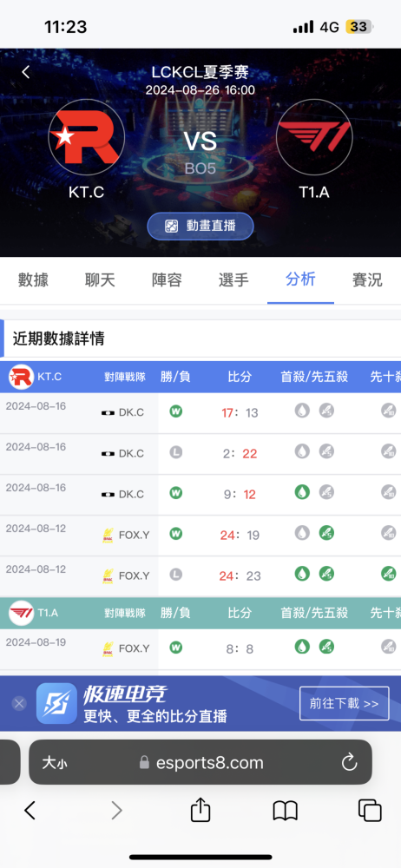Switch to the 陣容 tab

pyautogui.click(x=167, y=279)
